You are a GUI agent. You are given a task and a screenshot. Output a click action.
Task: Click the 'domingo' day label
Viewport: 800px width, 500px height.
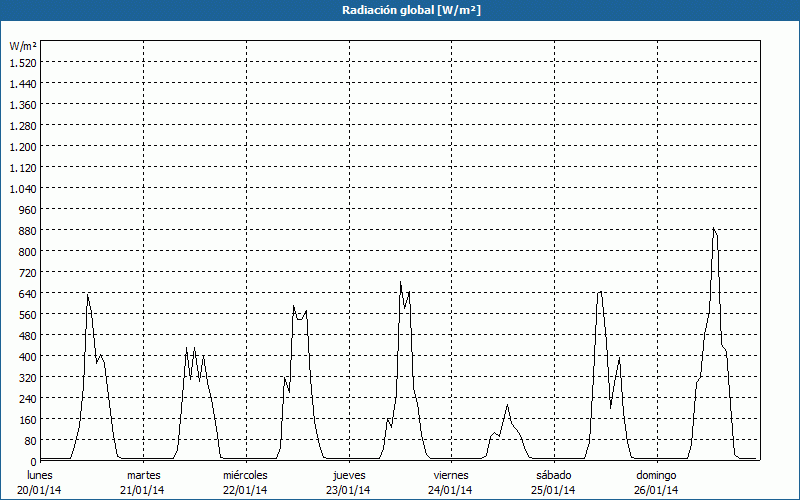656,475
